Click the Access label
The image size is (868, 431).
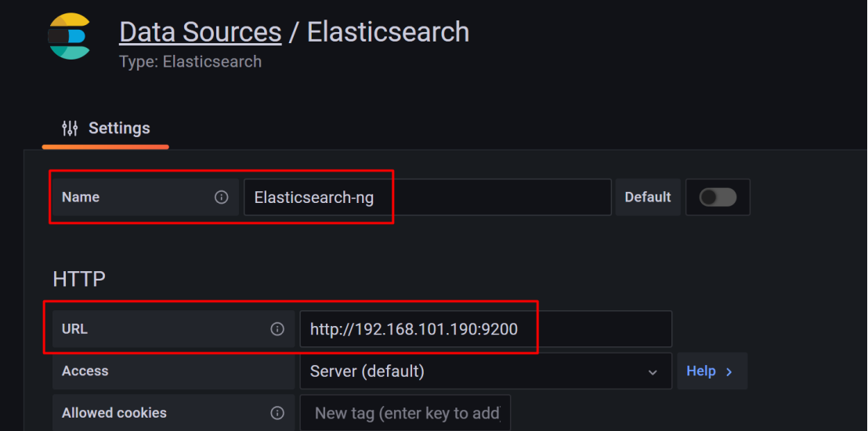tap(85, 371)
